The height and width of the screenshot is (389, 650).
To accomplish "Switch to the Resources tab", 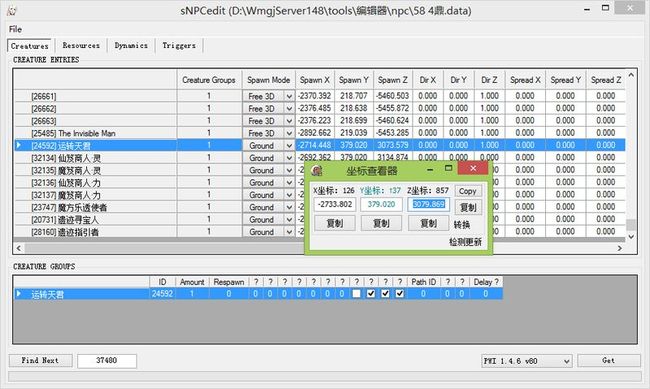I will (81, 45).
